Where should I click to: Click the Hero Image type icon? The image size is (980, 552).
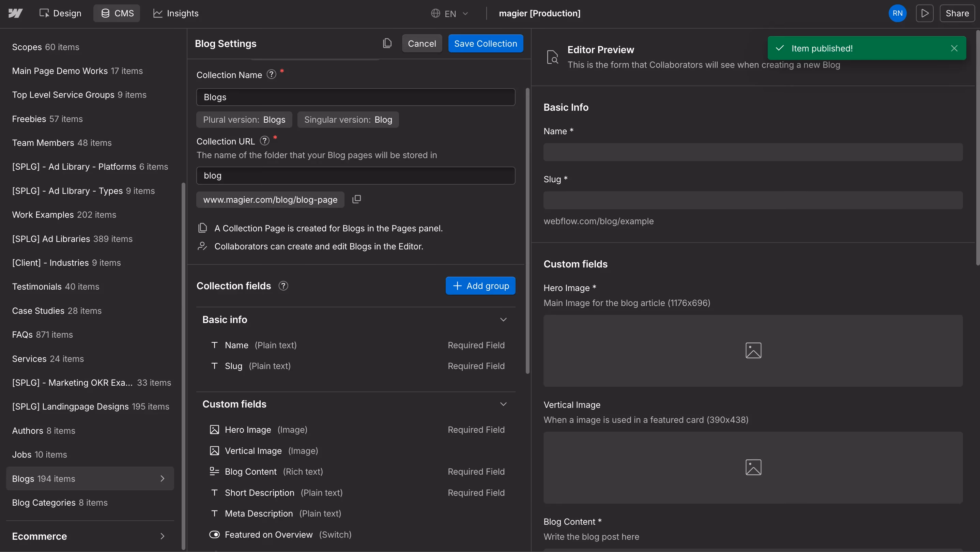pyautogui.click(x=214, y=429)
